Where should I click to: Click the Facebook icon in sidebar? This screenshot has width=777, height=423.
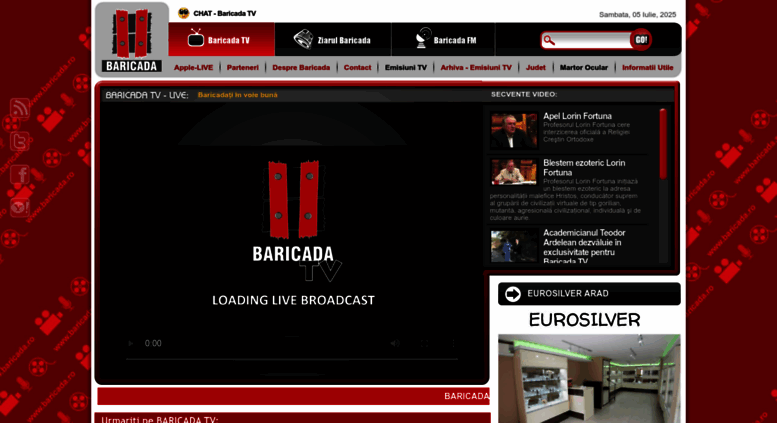tap(20, 174)
